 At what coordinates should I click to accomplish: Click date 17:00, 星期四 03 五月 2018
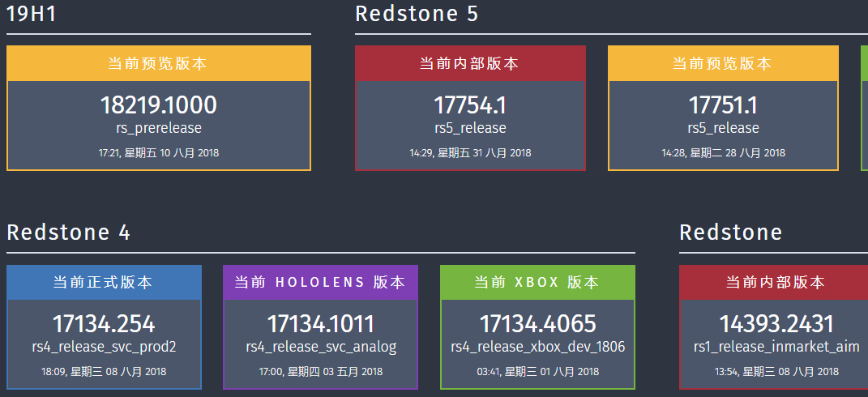click(x=320, y=372)
